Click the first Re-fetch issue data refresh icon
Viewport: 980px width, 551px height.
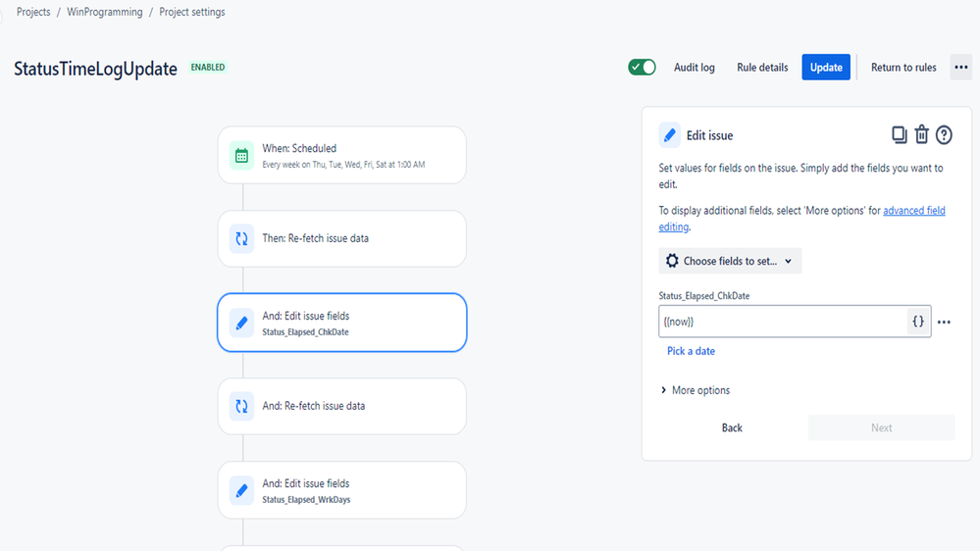(x=242, y=238)
